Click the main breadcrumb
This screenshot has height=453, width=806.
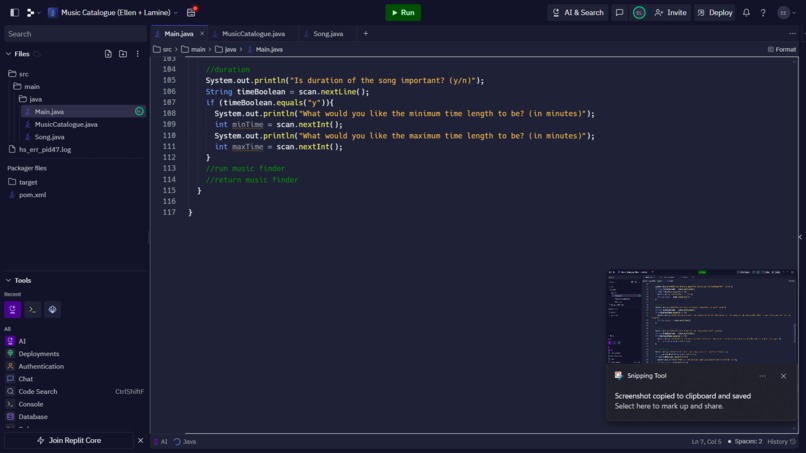point(193,49)
